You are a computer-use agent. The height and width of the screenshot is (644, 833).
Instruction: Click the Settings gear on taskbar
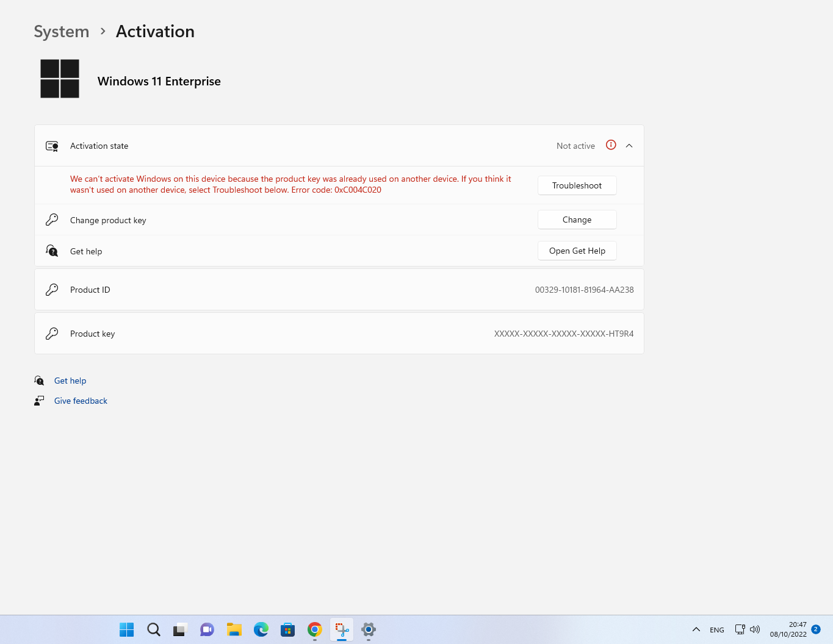[369, 630]
